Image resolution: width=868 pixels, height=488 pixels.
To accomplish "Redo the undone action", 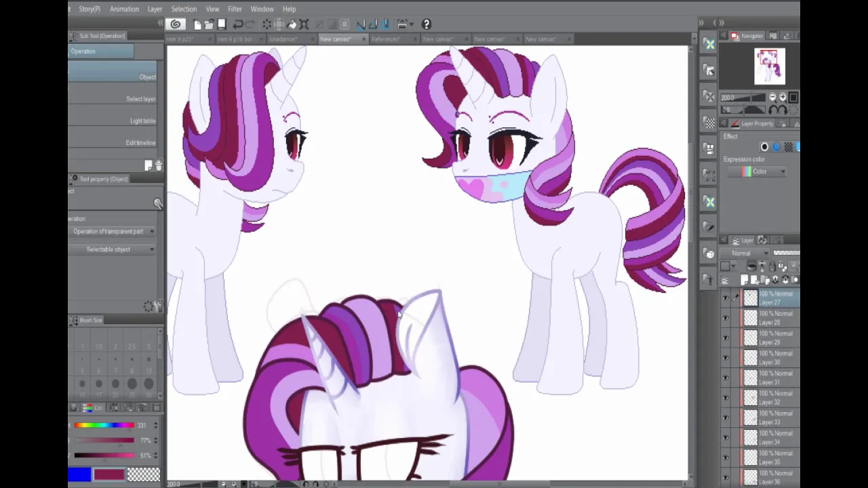I will (251, 24).
